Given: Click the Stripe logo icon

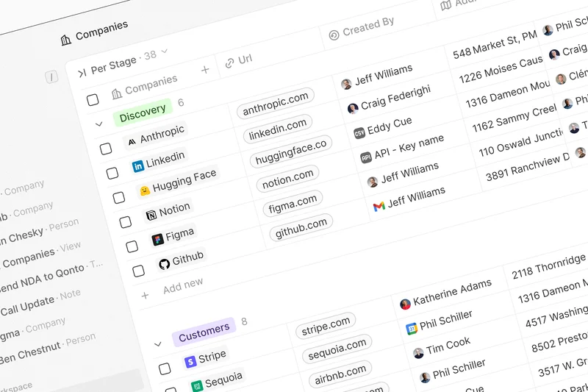Looking at the screenshot, I should click(x=190, y=362).
